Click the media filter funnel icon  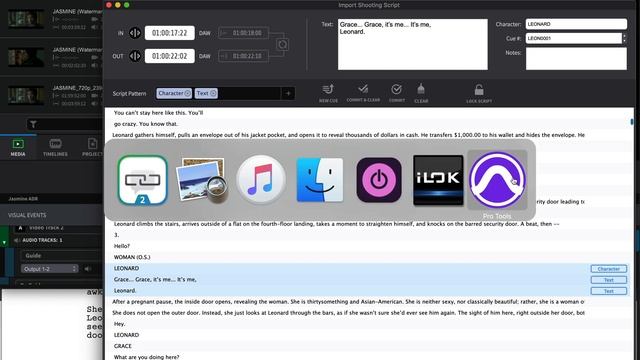click(x=33, y=124)
